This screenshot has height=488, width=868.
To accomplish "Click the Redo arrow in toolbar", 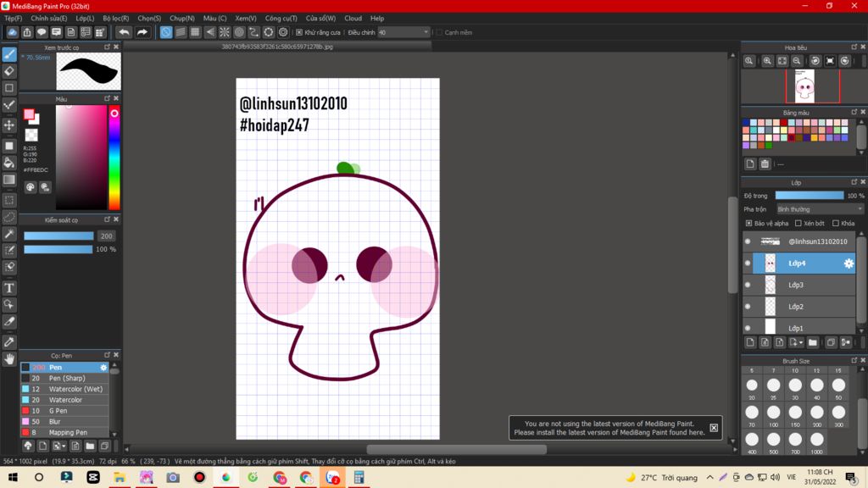I will [142, 32].
